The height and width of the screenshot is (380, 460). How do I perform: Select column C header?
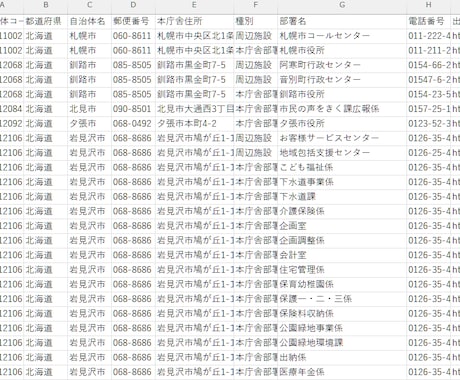point(89,5)
